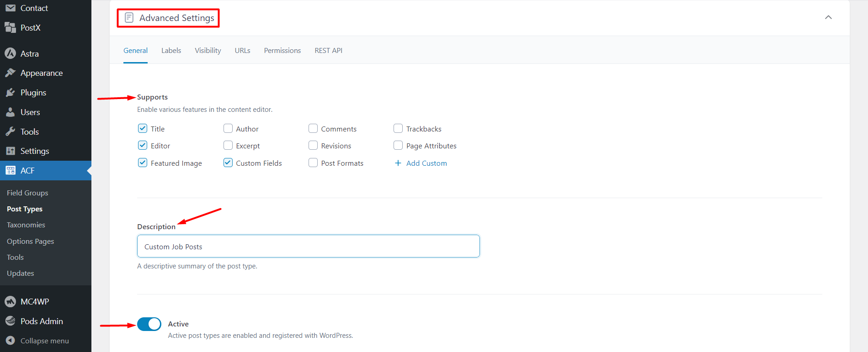Enable the Author support checkbox
This screenshot has height=352, width=868.
click(x=228, y=128)
